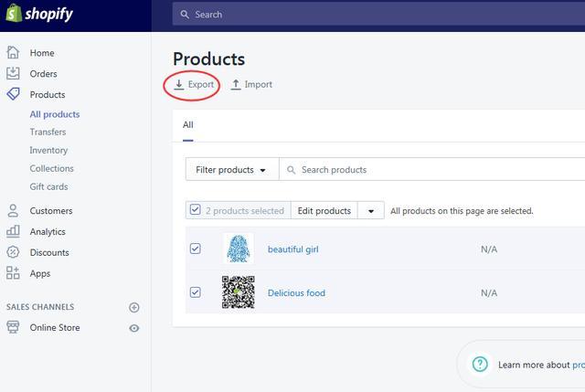Open Orders via its inbox icon

tap(13, 74)
